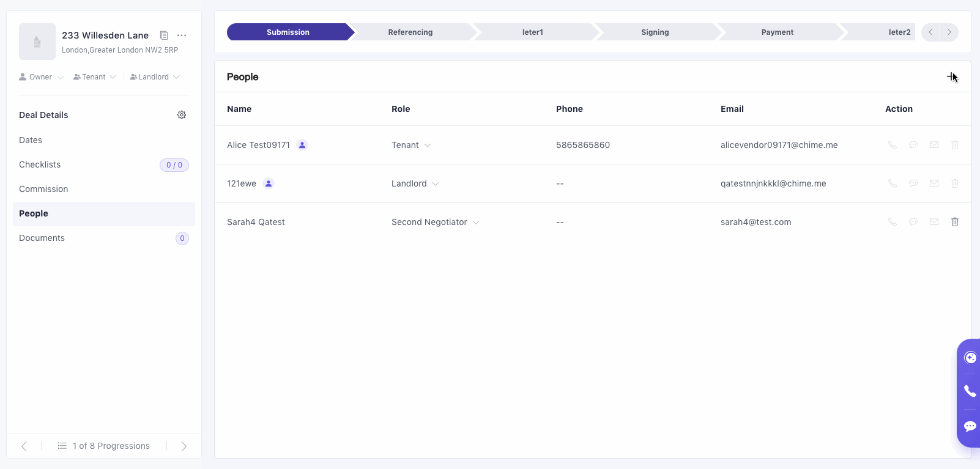The image size is (980, 469).
Task: Open Deal Details settings gear
Action: point(182,115)
